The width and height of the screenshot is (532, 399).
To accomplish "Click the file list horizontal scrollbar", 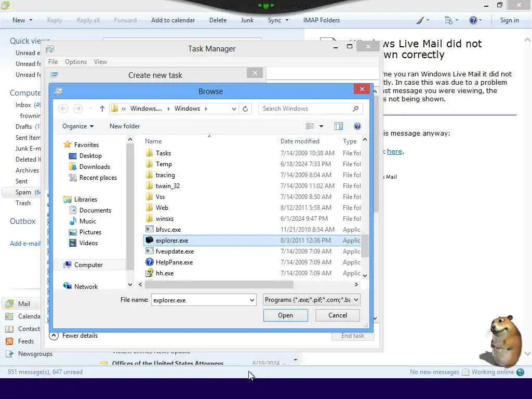I will pos(219,284).
